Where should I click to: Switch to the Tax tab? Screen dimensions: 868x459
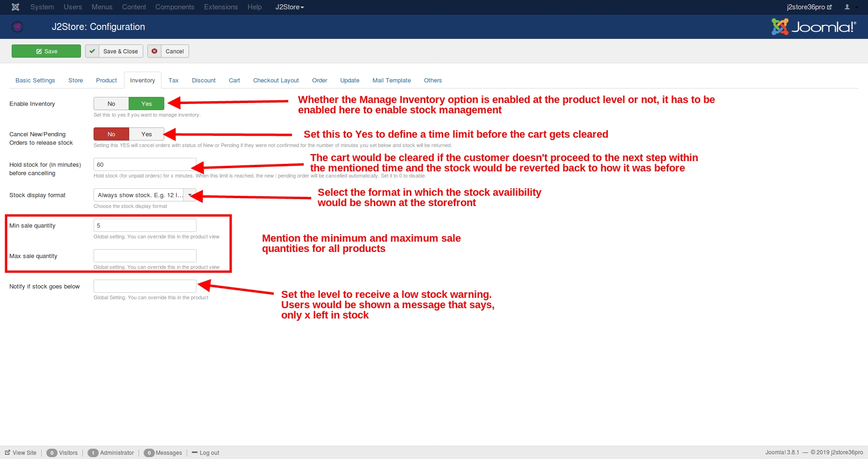(x=173, y=80)
